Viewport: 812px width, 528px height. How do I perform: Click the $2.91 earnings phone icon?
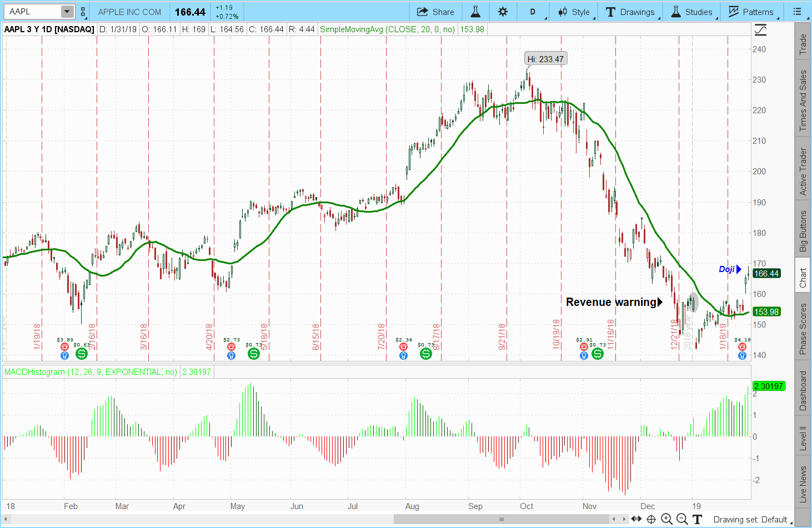584,347
